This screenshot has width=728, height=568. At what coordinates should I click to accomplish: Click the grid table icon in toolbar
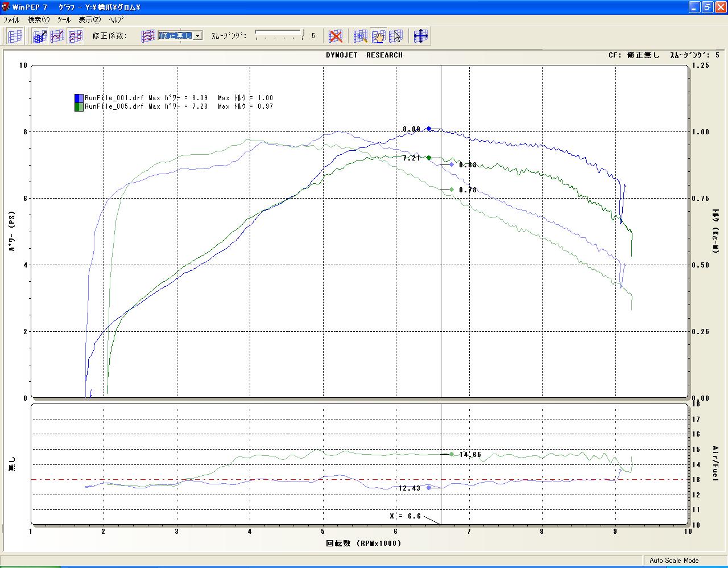tap(15, 36)
